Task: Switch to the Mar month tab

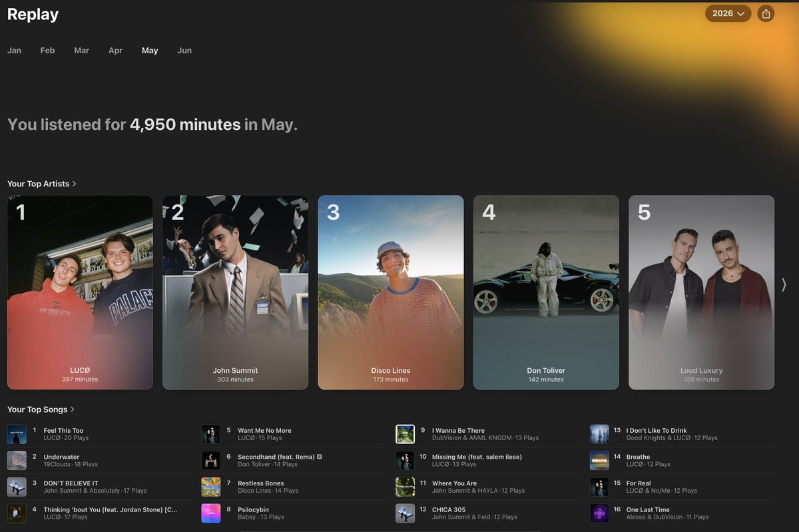Action: coord(82,51)
